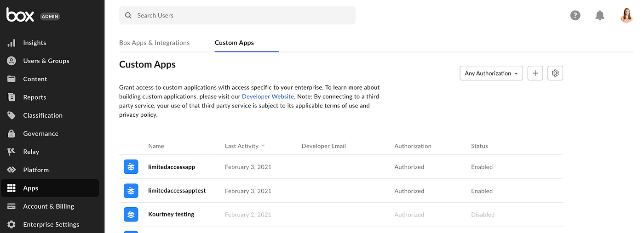Add a new custom app with plus button
The width and height of the screenshot is (644, 233).
[x=535, y=73]
